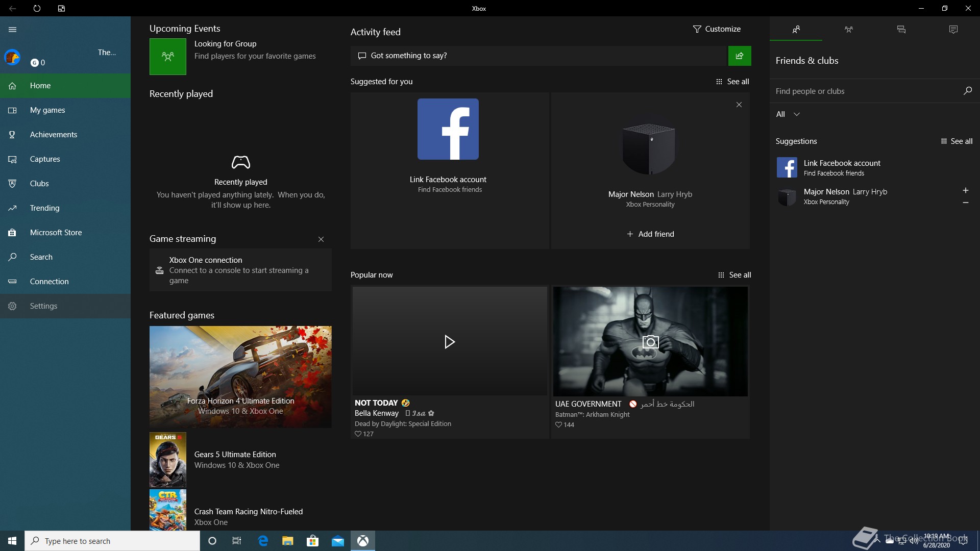Open Forza Horizon 4 Ultimate Edition featured image
The height and width of the screenshot is (551, 980).
pyautogui.click(x=240, y=377)
